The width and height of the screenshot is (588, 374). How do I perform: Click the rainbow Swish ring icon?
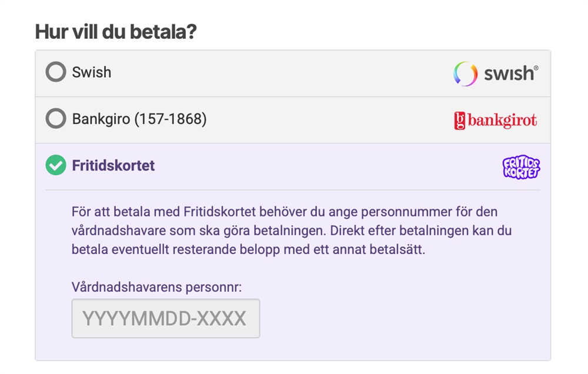pos(465,74)
